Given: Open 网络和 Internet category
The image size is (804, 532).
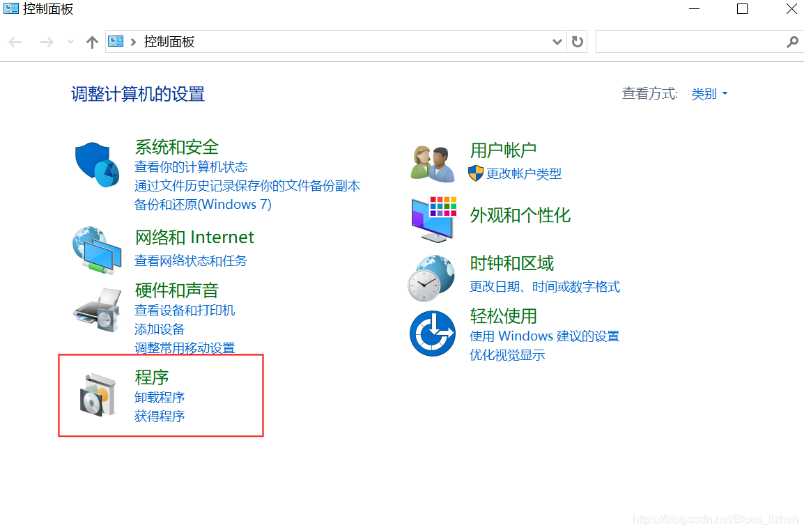Looking at the screenshot, I should coord(194,237).
